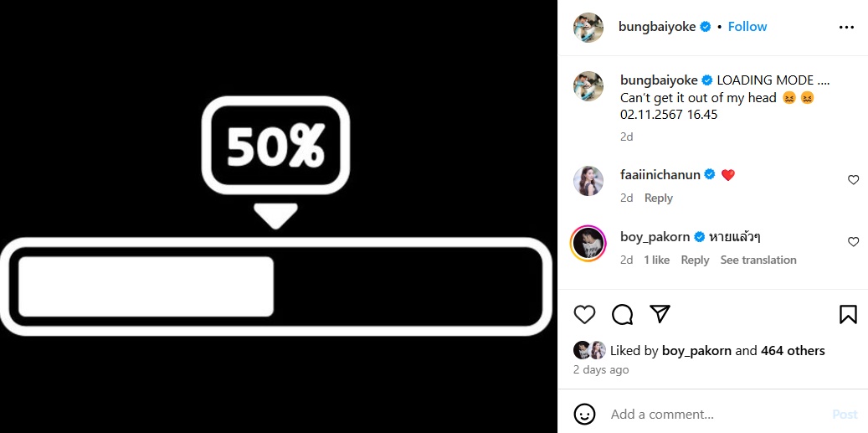
Task: Submit the comment with Post button
Action: click(x=845, y=415)
